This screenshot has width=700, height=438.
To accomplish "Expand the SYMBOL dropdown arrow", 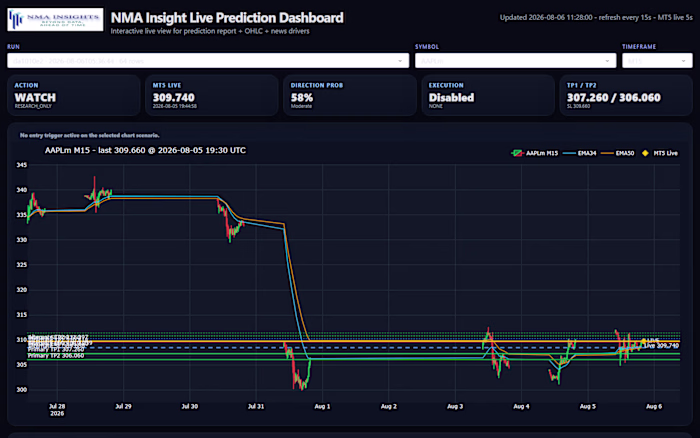I will coord(607,61).
